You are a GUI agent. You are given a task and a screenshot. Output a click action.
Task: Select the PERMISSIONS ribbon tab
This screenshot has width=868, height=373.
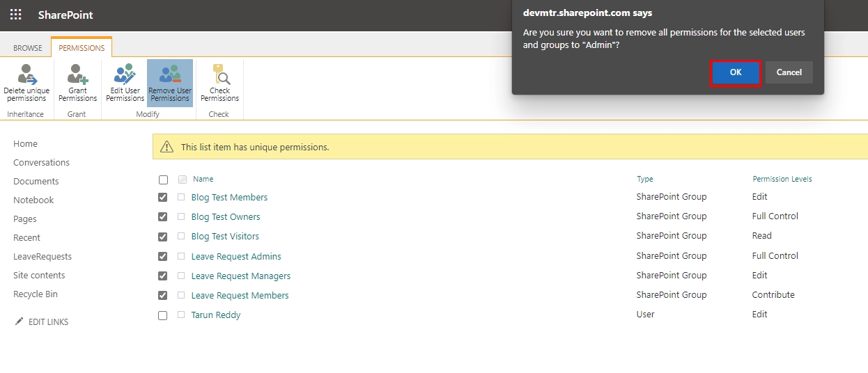pyautogui.click(x=82, y=48)
